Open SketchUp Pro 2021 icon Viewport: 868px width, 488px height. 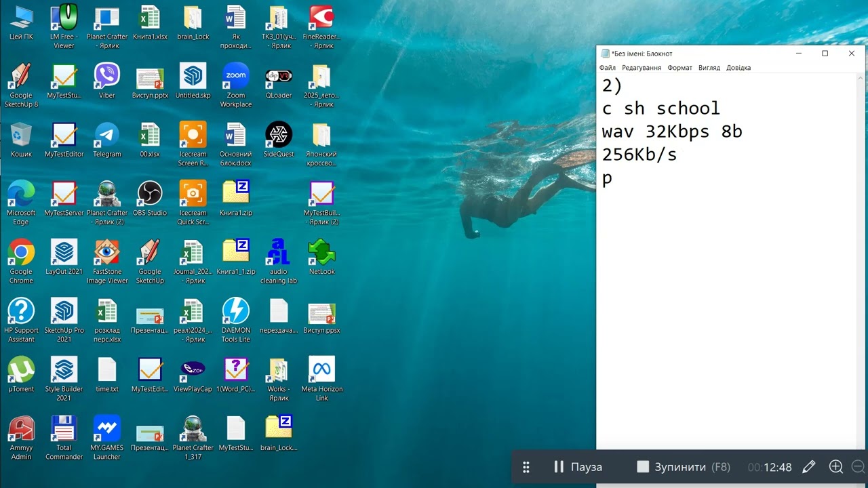tap(64, 321)
